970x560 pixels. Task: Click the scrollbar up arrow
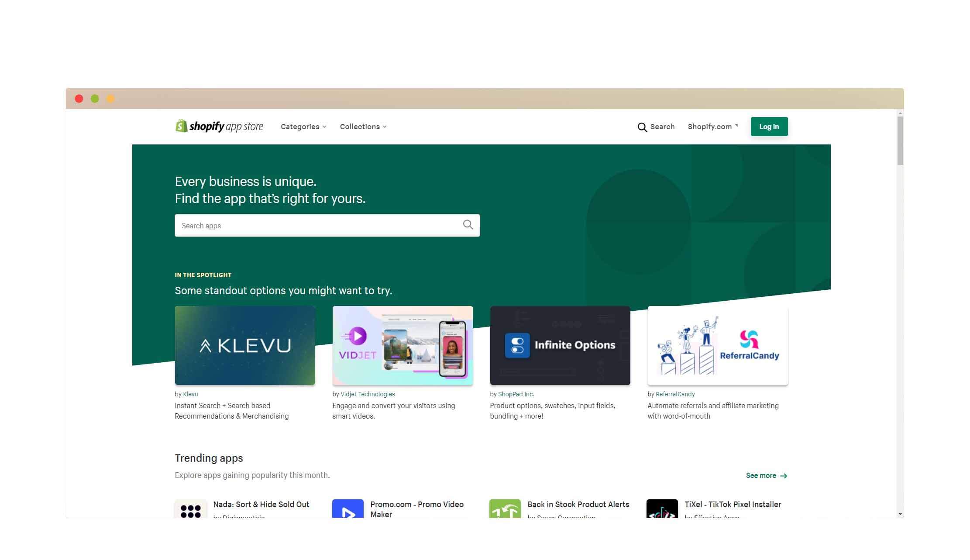click(x=900, y=113)
